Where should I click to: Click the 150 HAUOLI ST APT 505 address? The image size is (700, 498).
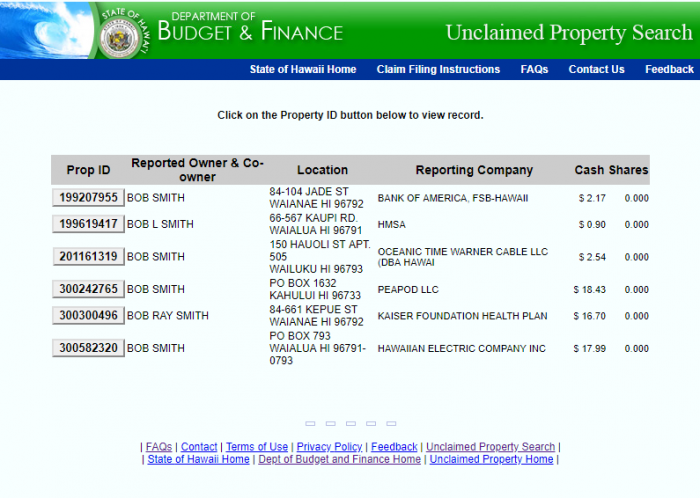click(x=320, y=257)
